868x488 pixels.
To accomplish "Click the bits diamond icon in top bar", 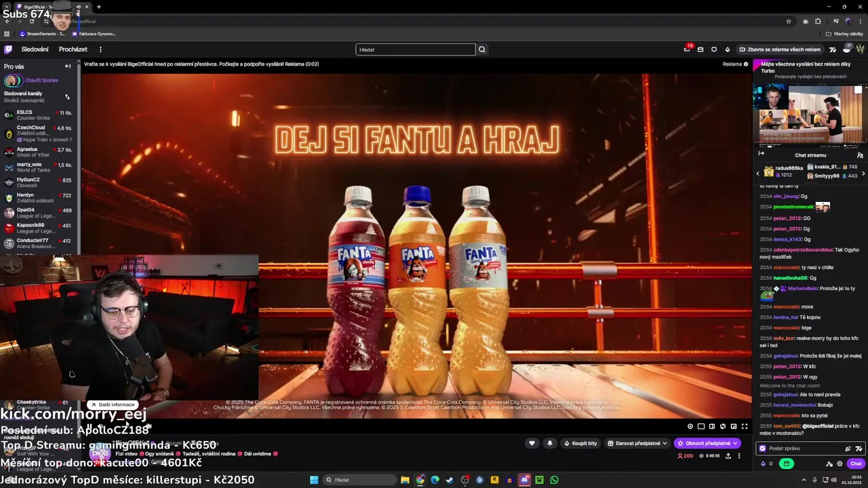I will (x=728, y=49).
